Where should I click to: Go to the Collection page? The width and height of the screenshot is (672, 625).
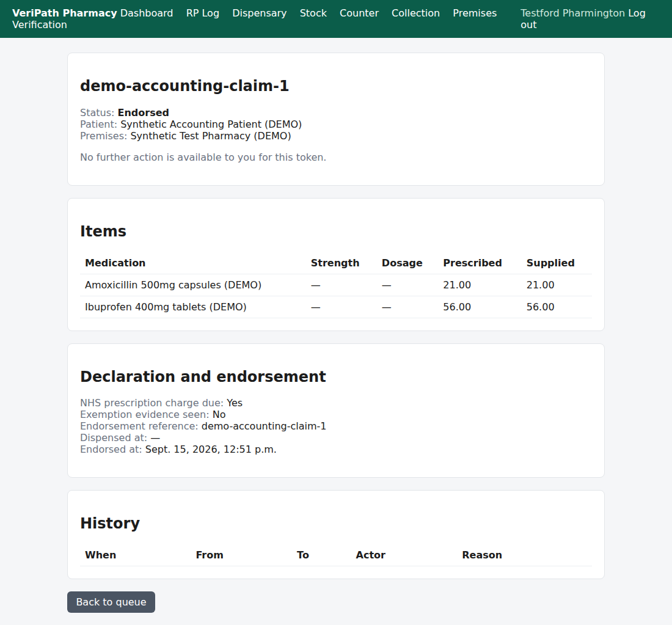(415, 13)
